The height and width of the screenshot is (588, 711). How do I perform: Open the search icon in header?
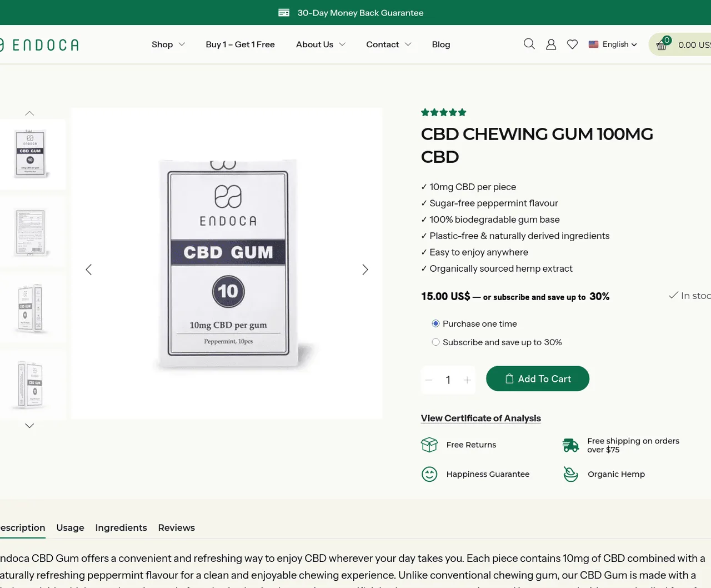[x=529, y=44]
